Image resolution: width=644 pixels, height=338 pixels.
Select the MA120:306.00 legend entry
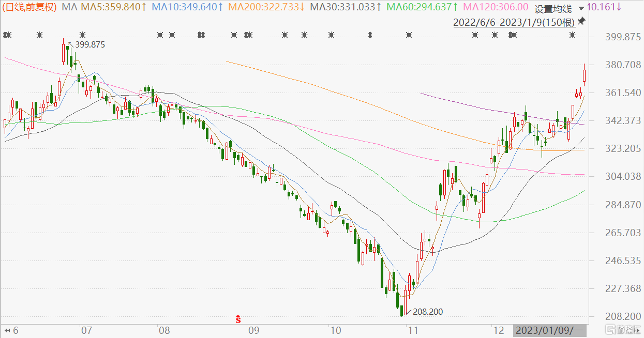(496, 7)
